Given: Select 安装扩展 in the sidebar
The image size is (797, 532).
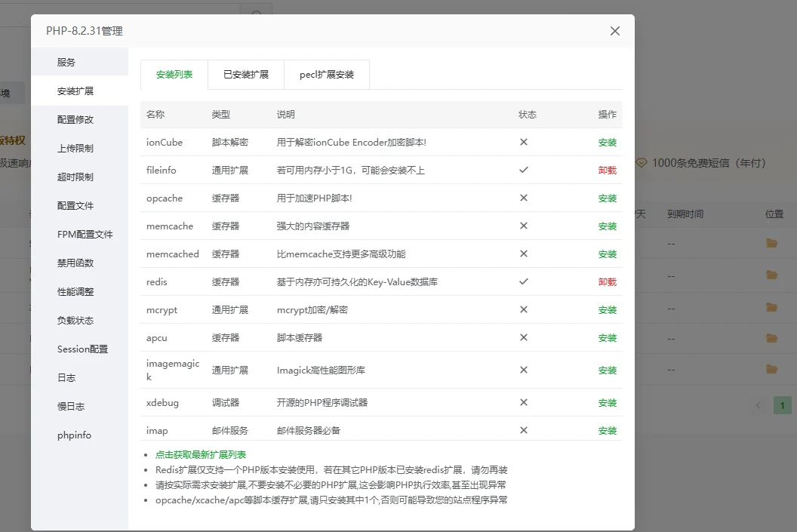Looking at the screenshot, I should coord(79,91).
